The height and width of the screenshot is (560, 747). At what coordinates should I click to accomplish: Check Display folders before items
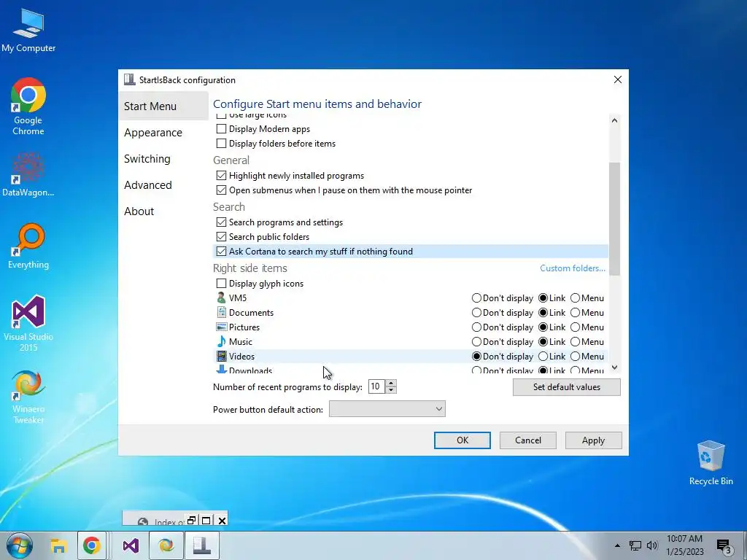221,144
